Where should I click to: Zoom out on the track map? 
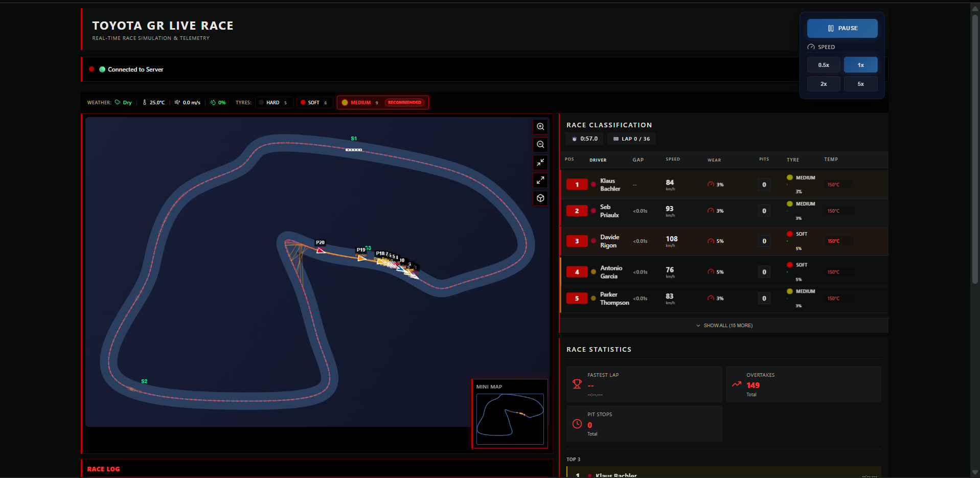[540, 145]
